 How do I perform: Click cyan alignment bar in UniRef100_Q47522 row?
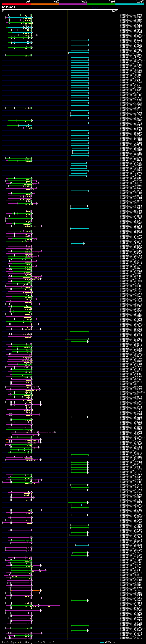coord(80,45)
